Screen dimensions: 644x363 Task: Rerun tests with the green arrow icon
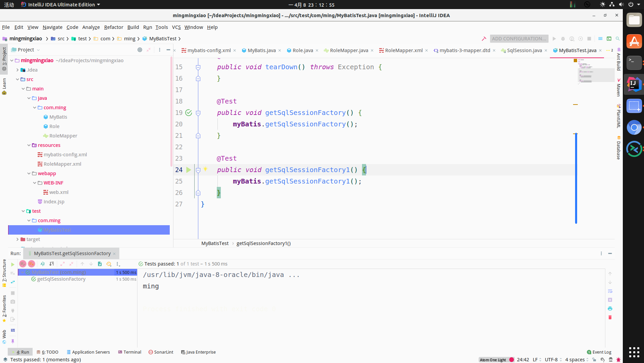pos(13,264)
